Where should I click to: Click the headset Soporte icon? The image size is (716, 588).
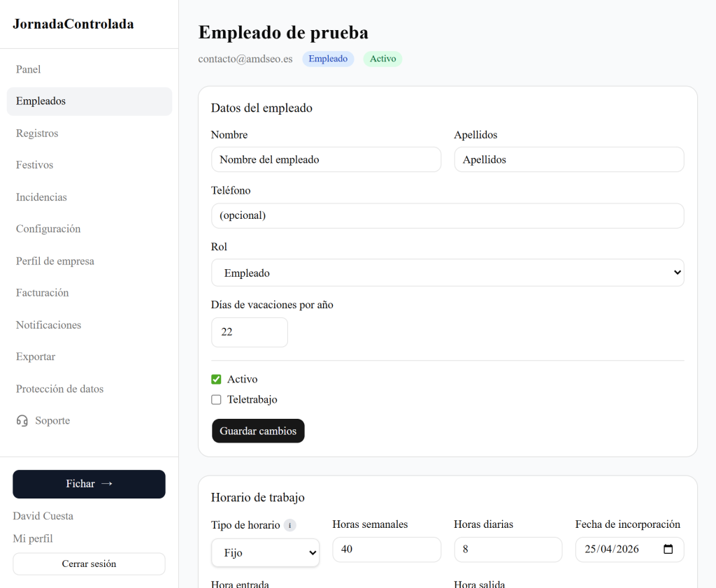click(x=22, y=421)
